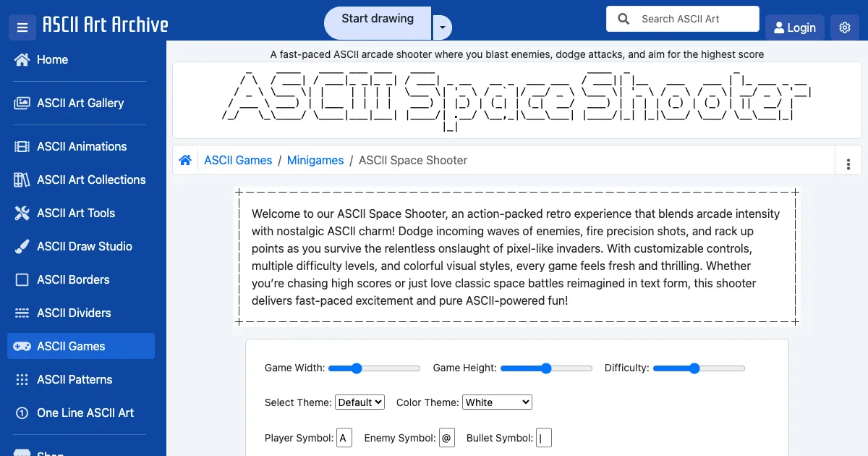
Task: Open the settings gear icon
Action: click(x=845, y=28)
